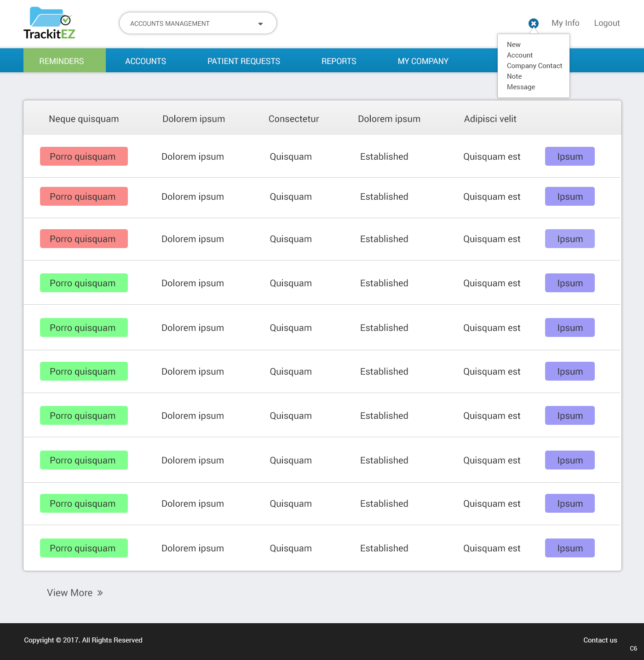Viewport: 644px width, 660px height.
Task: Sort by the Neque quisquam column header
Action: click(84, 119)
